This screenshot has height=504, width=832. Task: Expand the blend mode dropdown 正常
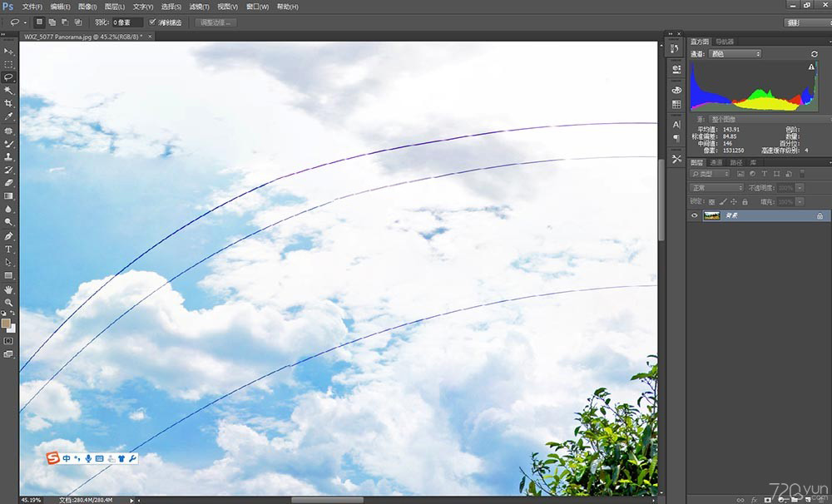coord(716,188)
